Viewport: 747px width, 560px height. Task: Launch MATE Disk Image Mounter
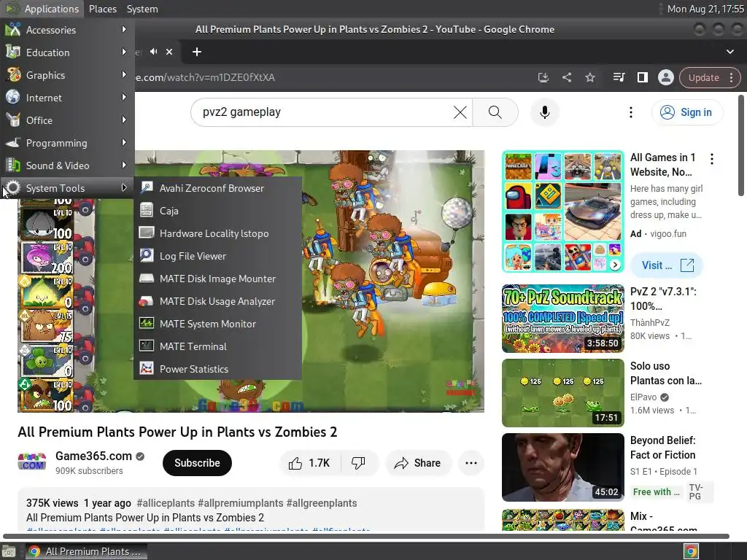(217, 279)
